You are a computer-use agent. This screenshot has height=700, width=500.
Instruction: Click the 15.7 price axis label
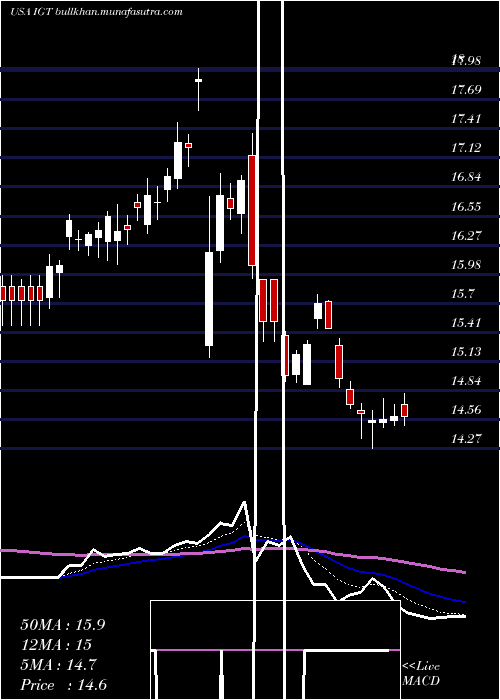pyautogui.click(x=463, y=293)
